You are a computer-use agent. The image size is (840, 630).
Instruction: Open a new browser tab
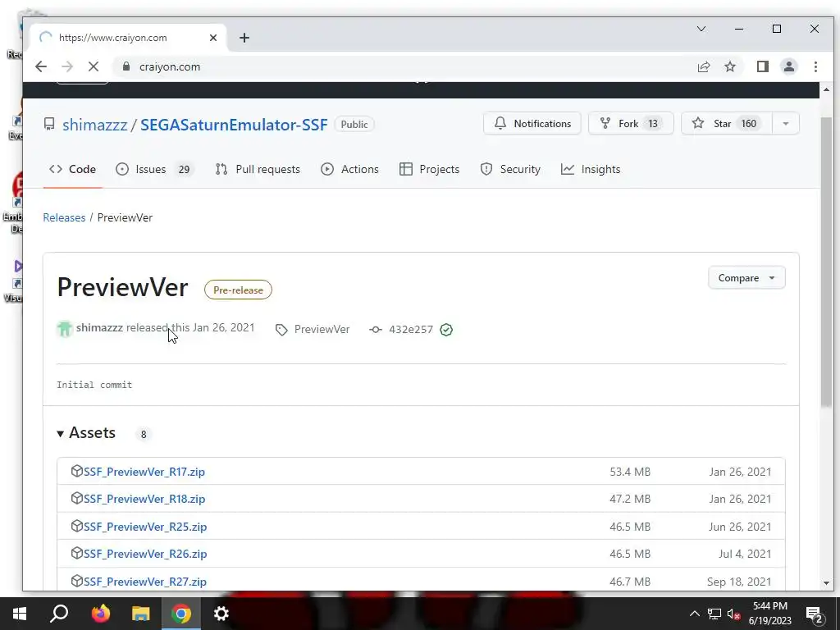(244, 38)
